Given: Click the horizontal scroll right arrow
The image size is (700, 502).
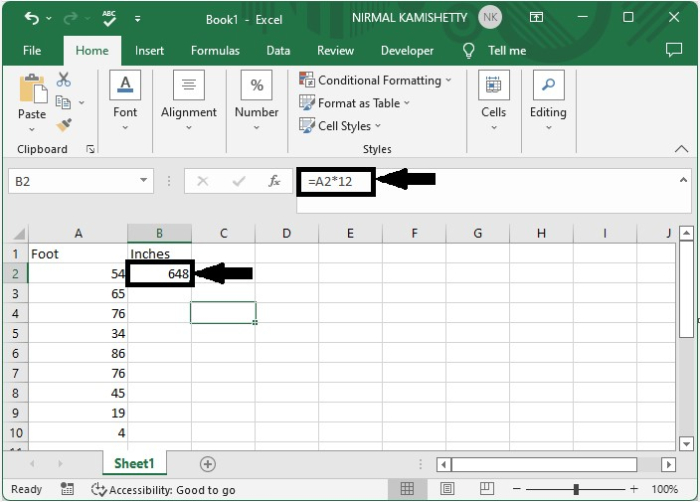Looking at the screenshot, I should click(668, 464).
